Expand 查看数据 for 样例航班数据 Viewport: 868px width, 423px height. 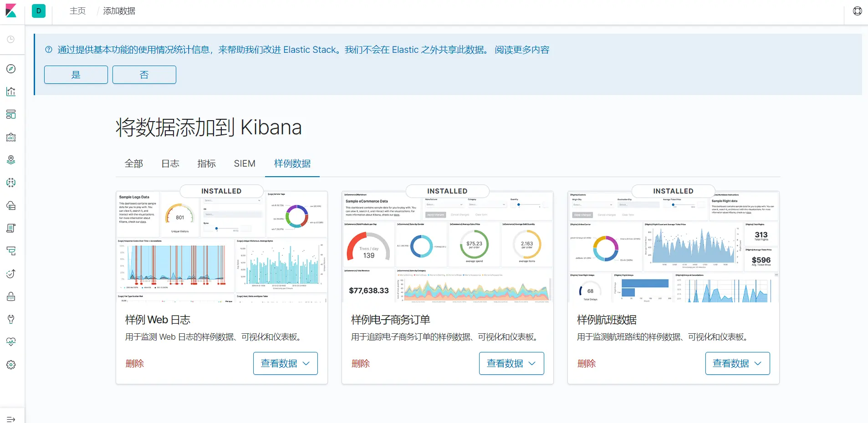pos(738,363)
